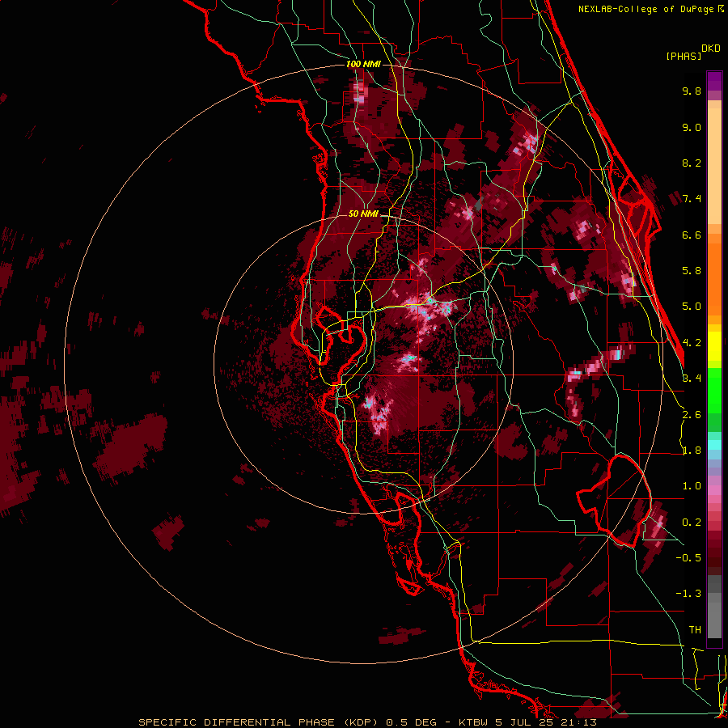The width and height of the screenshot is (728, 728).
Task: Click the 2.6 legend value
Action: pos(692,415)
